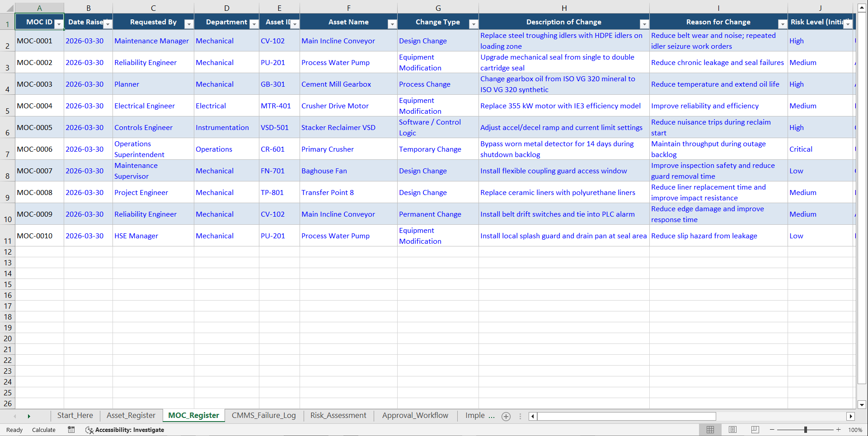This screenshot has width=868, height=436.
Task: Click the zoom slider handle
Action: coord(806,430)
